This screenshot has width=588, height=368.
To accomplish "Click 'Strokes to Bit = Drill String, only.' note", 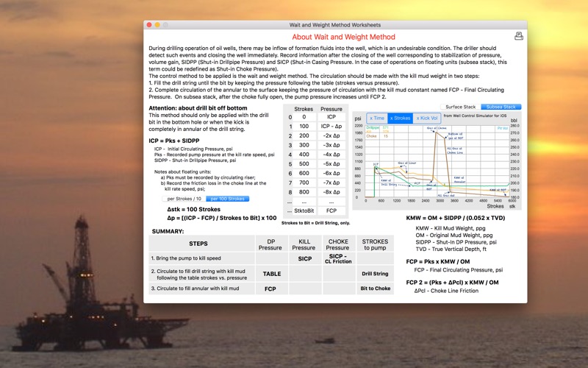I will (x=315, y=223).
